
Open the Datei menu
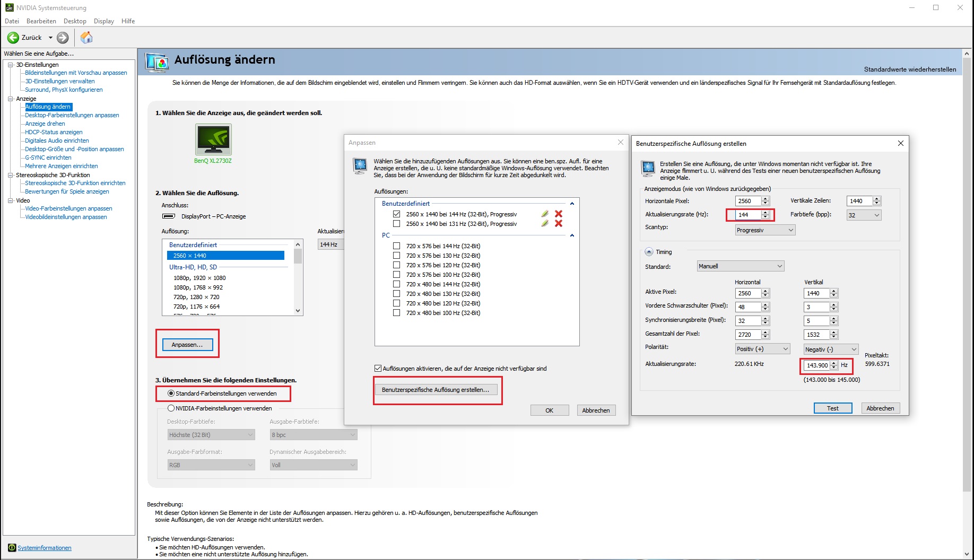click(x=12, y=21)
